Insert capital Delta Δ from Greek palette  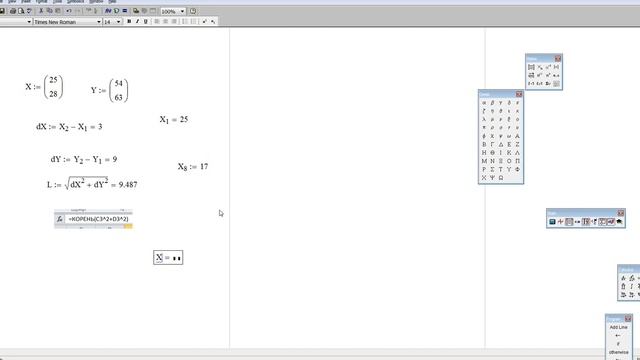tap(501, 144)
